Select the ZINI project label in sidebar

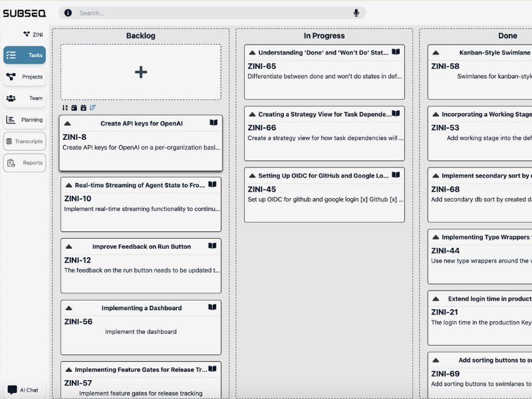pos(33,35)
